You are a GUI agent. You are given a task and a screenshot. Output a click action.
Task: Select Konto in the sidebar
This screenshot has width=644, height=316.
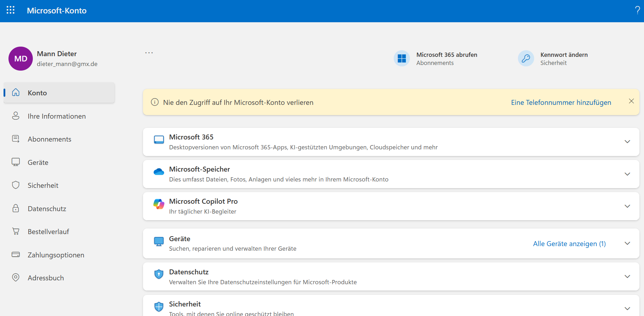tap(59, 93)
